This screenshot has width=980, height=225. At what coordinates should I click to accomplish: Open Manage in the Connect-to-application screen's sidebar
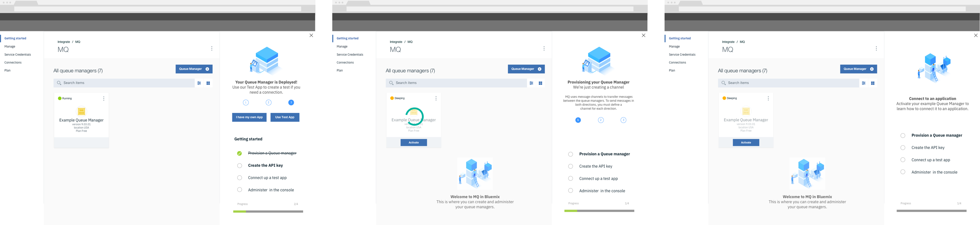tap(674, 46)
